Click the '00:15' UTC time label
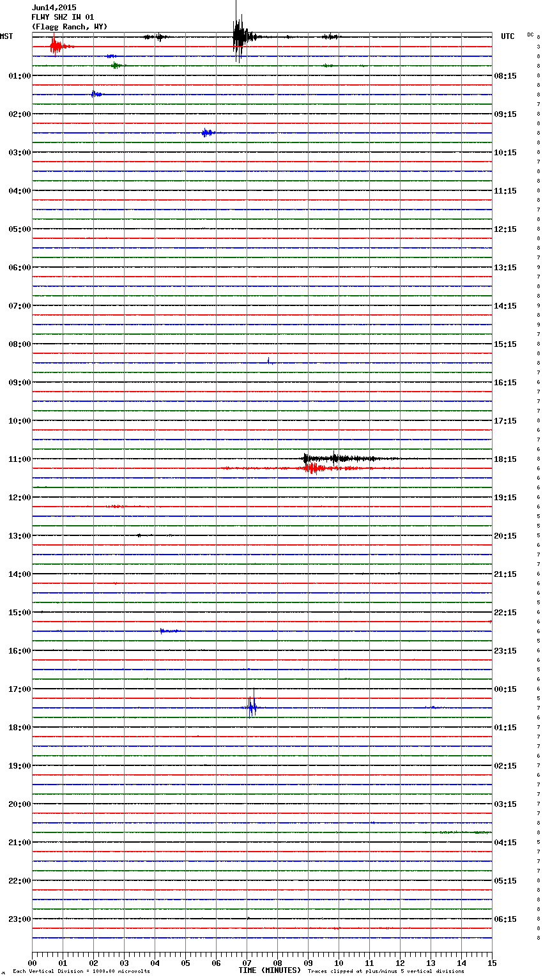 (505, 689)
